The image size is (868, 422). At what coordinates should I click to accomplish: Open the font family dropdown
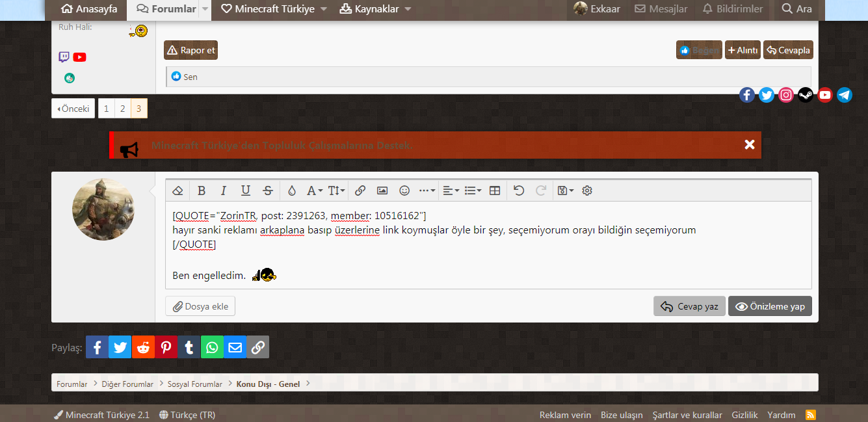click(x=315, y=191)
